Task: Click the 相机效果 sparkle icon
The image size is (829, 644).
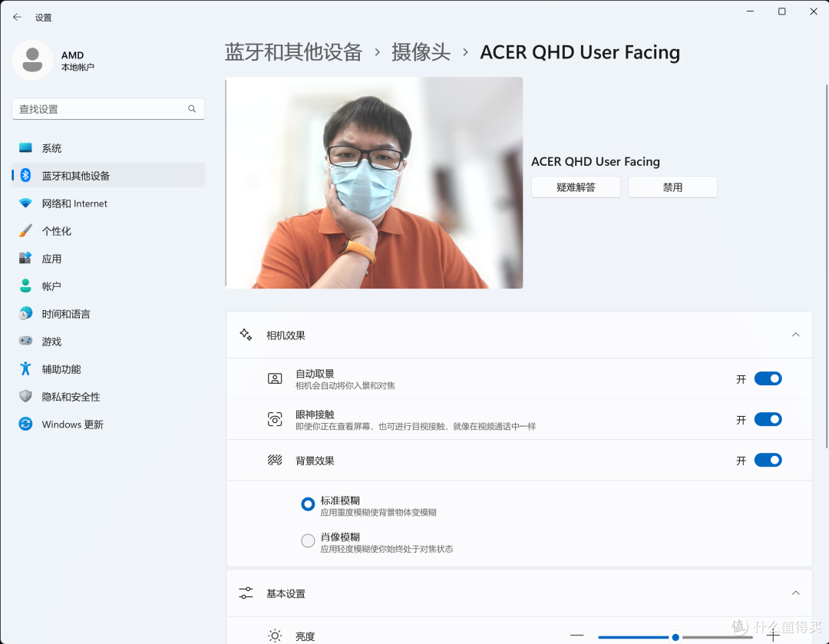Action: tap(246, 335)
